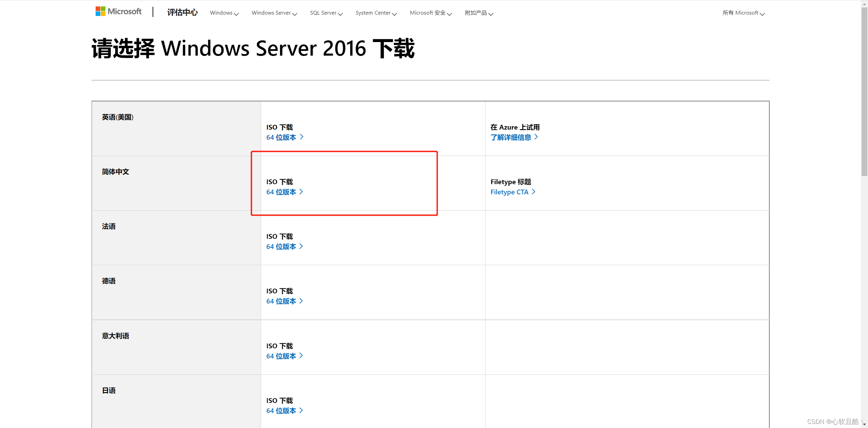The width and height of the screenshot is (868, 428).
Task: Click 了解详细信息 Azure trial link
Action: (511, 137)
